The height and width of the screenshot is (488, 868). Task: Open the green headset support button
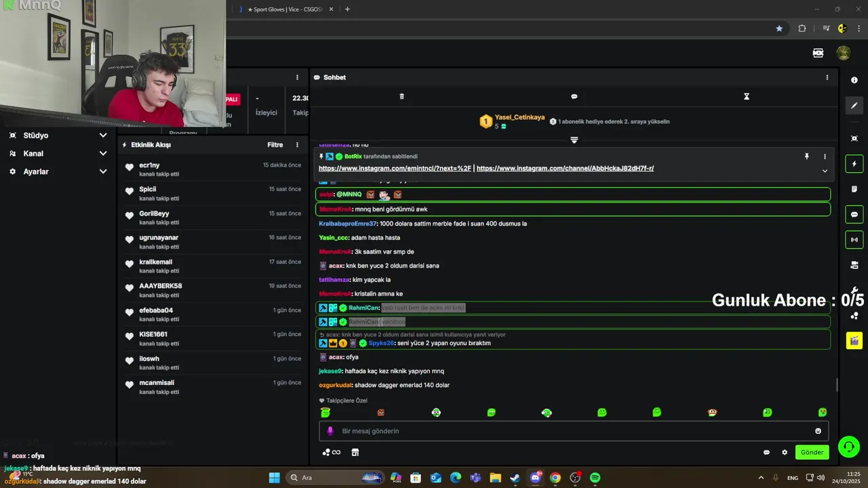coord(848,447)
